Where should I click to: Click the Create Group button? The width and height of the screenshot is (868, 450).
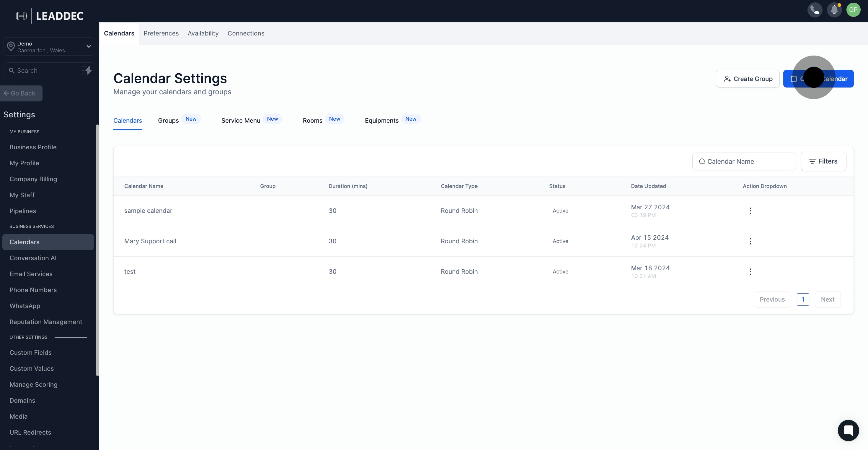(748, 79)
